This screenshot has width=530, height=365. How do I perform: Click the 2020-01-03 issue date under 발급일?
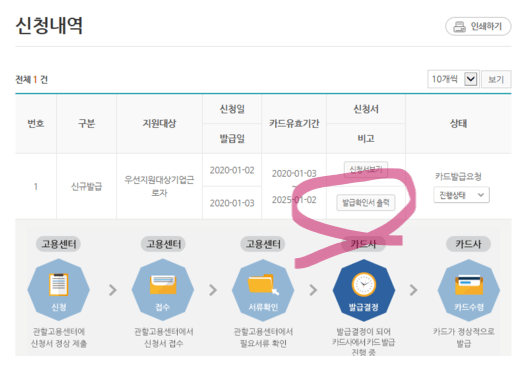click(232, 203)
